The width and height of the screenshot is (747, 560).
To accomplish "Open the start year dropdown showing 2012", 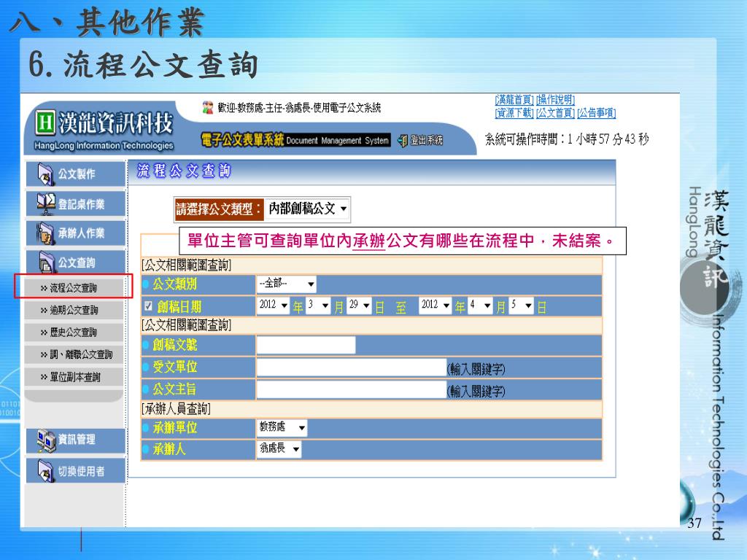I will click(273, 306).
